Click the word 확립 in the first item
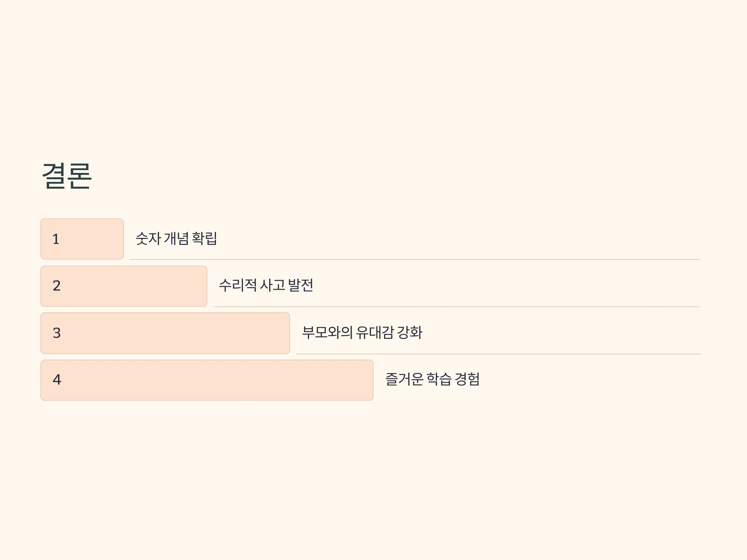The width and height of the screenshot is (747, 560). tap(204, 239)
